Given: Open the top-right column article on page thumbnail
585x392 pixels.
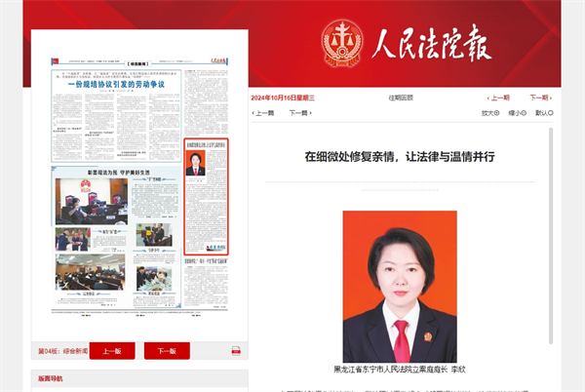Looking at the screenshot, I should [x=206, y=102].
